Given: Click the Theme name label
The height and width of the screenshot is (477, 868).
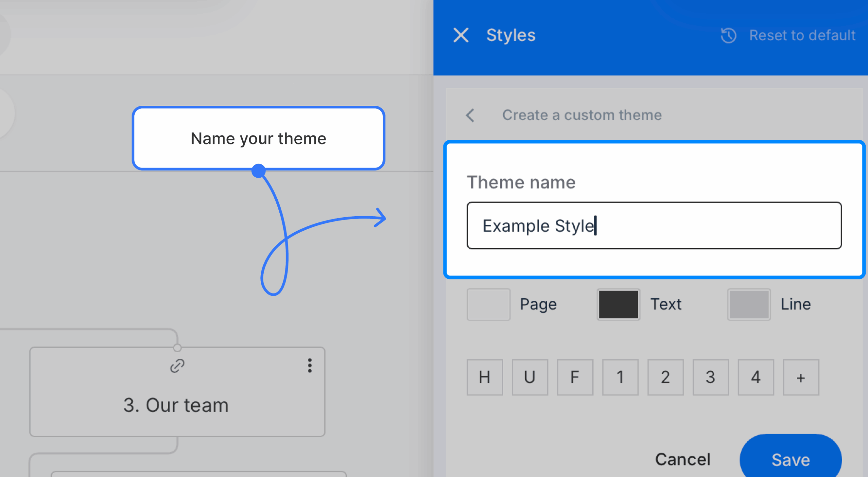Looking at the screenshot, I should pyautogui.click(x=521, y=182).
